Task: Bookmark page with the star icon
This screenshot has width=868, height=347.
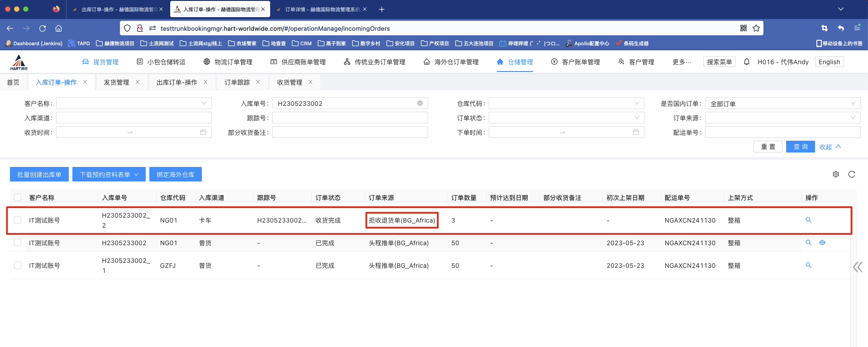Action: pyautogui.click(x=756, y=28)
